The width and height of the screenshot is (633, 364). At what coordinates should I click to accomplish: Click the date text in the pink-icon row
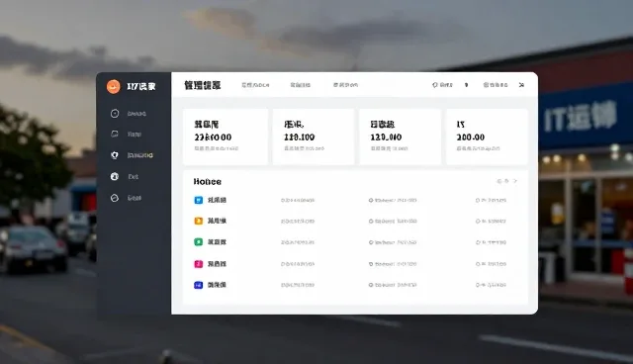coord(298,264)
